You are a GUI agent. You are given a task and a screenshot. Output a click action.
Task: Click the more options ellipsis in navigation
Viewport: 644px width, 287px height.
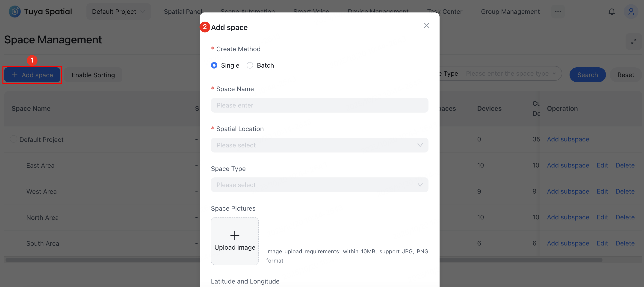[558, 12]
